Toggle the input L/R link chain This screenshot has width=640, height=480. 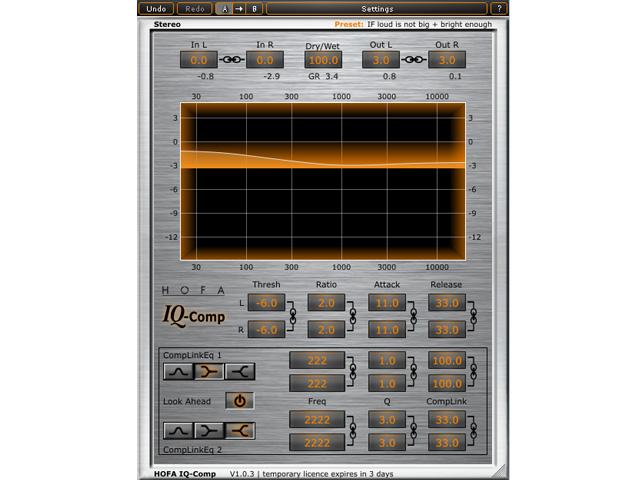click(232, 60)
